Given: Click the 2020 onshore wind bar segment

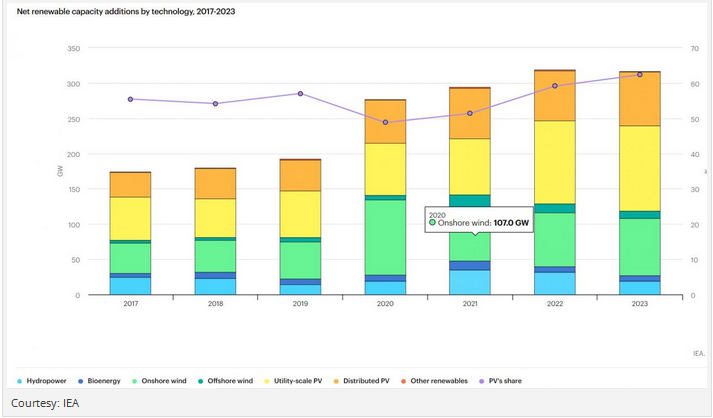Looking at the screenshot, I should coord(385,237).
